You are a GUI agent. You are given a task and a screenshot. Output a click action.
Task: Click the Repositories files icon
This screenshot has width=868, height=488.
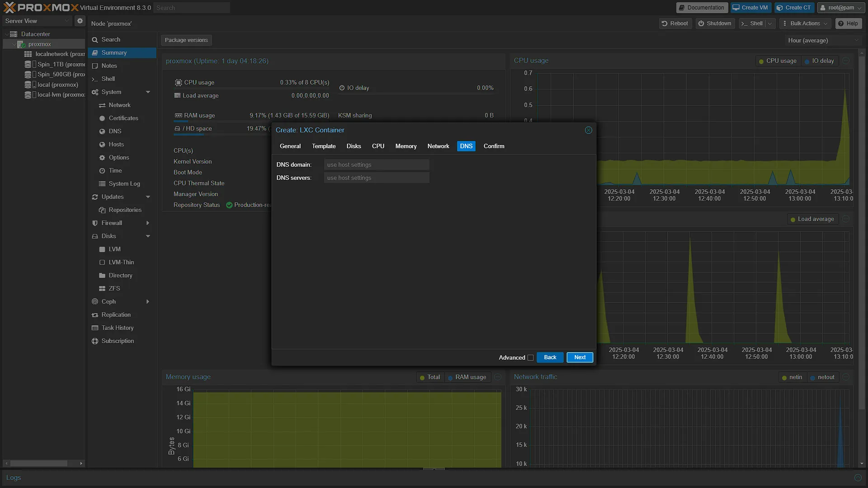click(102, 210)
